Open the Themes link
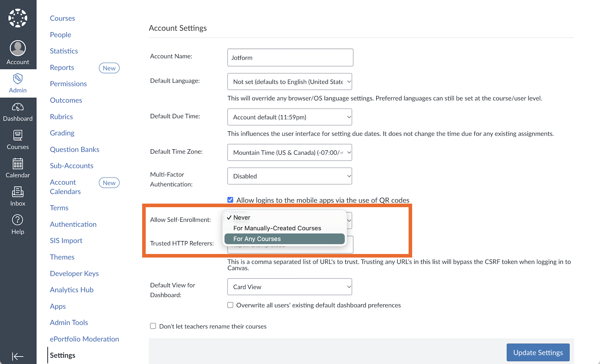This screenshot has width=600, height=364. pyautogui.click(x=62, y=257)
